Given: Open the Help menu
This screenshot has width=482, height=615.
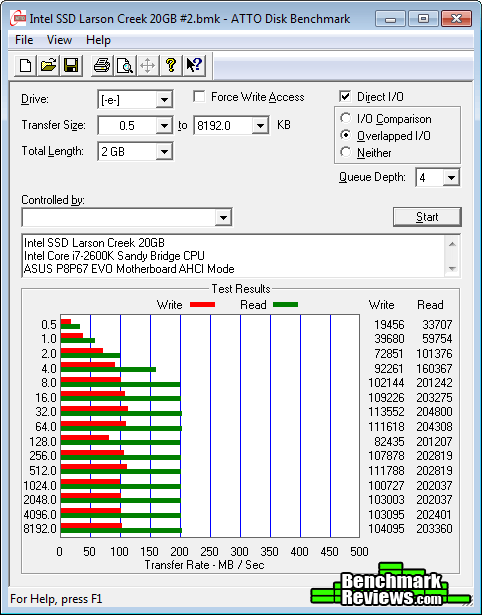Looking at the screenshot, I should (x=98, y=40).
